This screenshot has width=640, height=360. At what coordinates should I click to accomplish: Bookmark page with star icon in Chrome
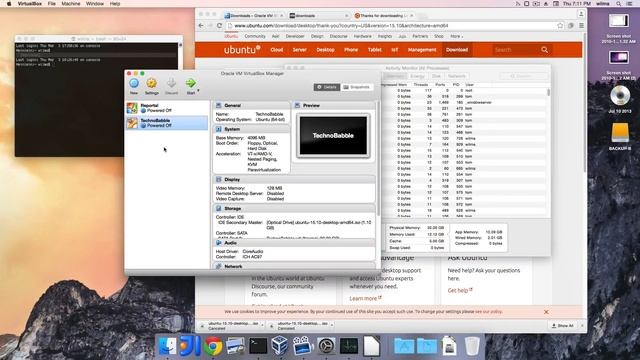coord(560,26)
